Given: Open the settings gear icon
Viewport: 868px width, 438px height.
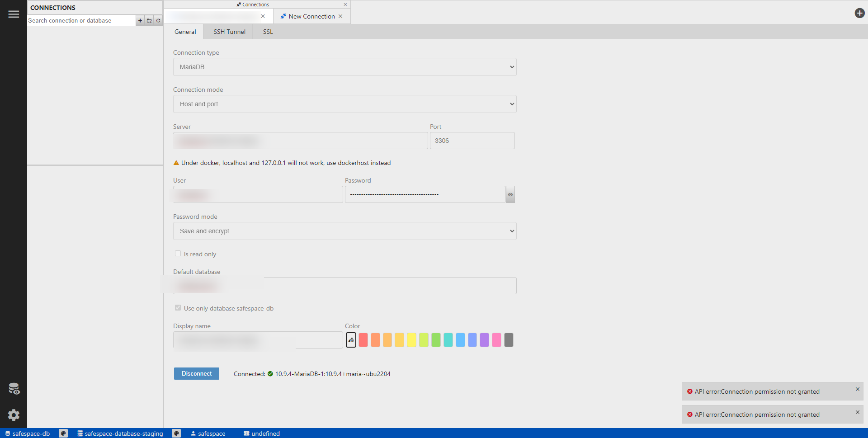Looking at the screenshot, I should (x=14, y=415).
